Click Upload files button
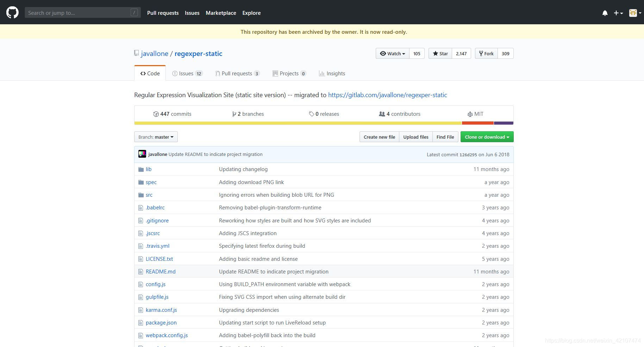The width and height of the screenshot is (644, 347). [x=416, y=137]
